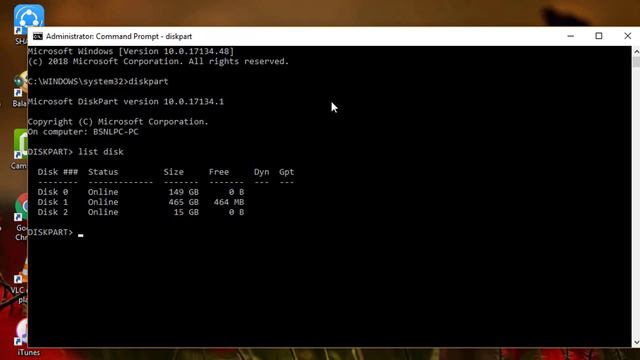Click the vertical scrollbar thumb
Image resolution: width=640 pixels, height=360 pixels.
coord(636,62)
